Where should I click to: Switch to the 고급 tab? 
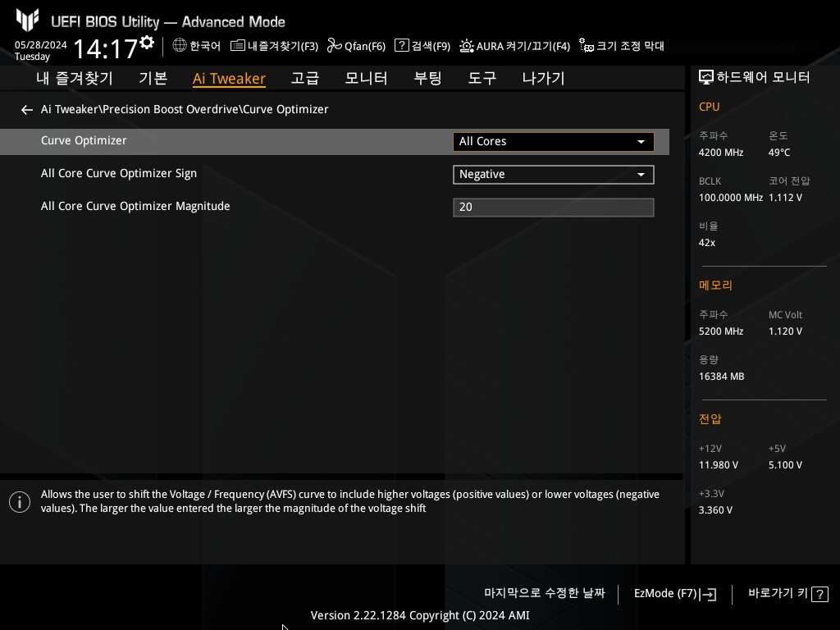click(305, 78)
